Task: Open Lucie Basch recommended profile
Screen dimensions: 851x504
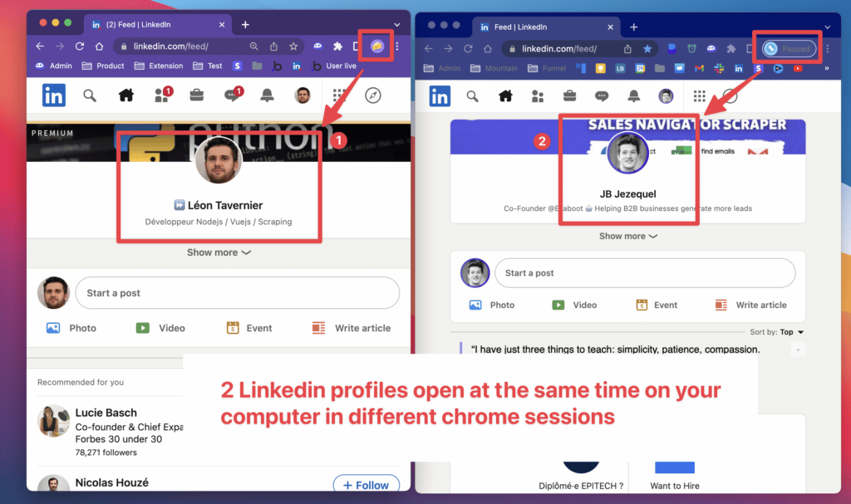Action: pyautogui.click(x=106, y=413)
